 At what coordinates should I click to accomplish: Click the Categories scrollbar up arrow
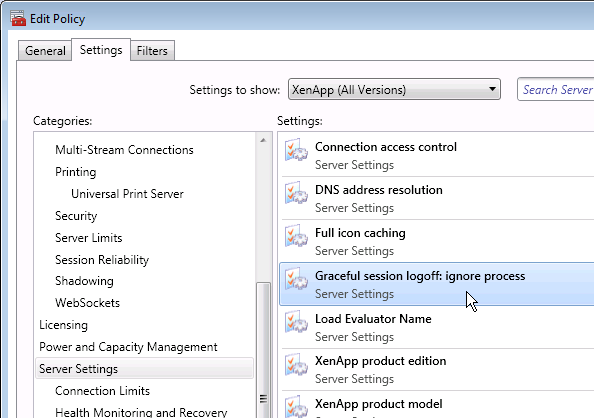263,140
